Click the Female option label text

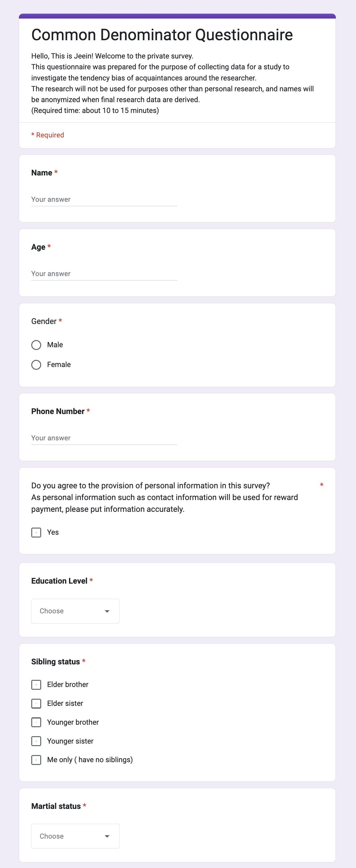(59, 365)
